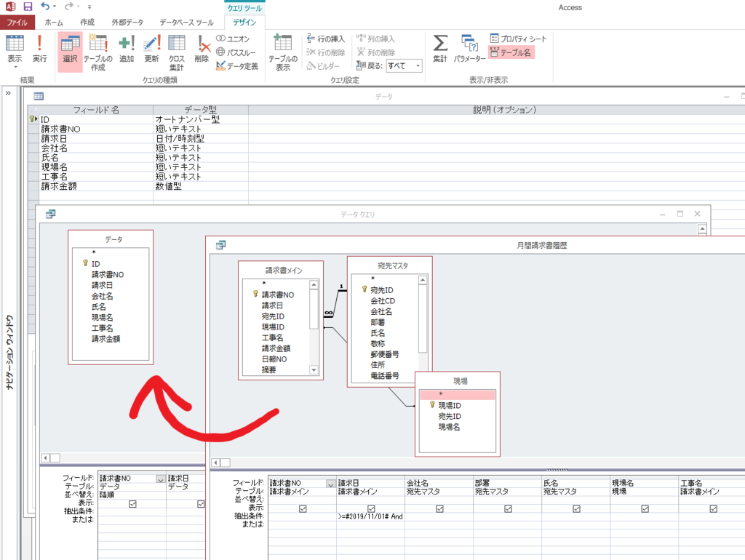
Task: Click the 更新 (Update) query icon
Action: point(151,48)
